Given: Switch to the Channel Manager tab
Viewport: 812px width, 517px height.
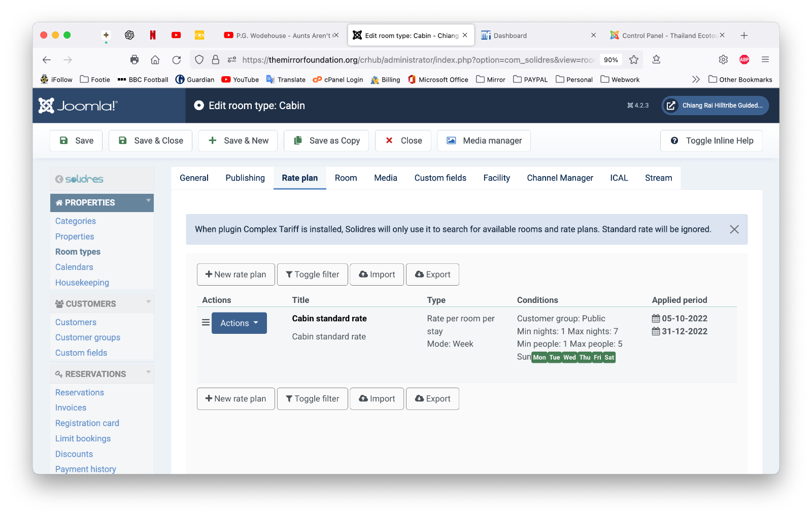Looking at the screenshot, I should [560, 178].
